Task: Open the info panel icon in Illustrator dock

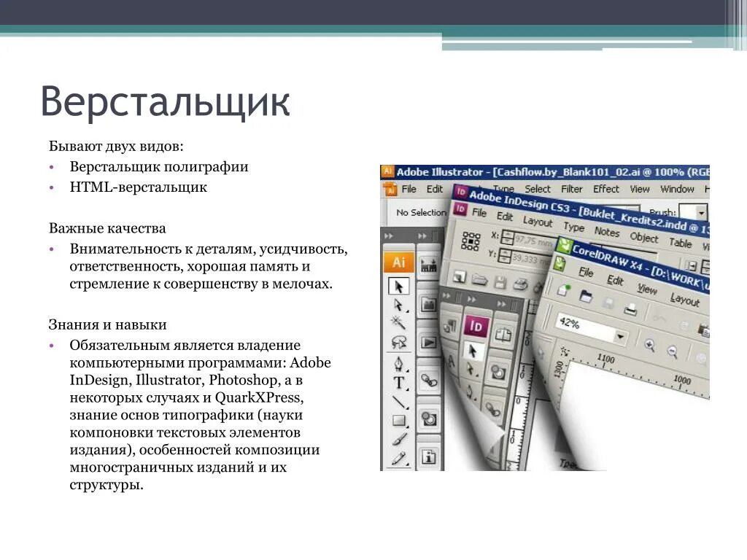Action: pos(429,457)
